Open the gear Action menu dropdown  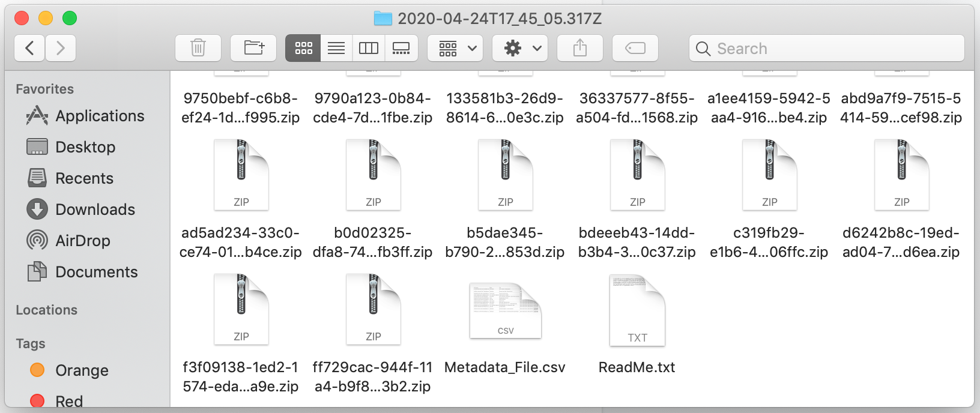[521, 48]
